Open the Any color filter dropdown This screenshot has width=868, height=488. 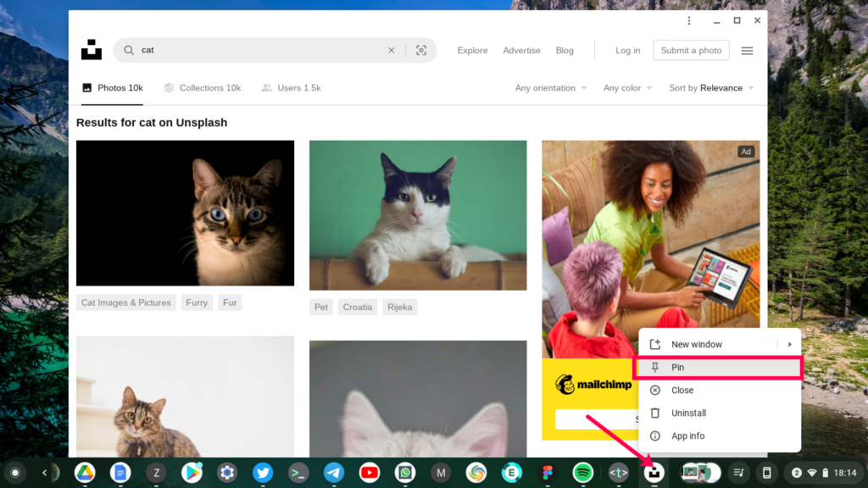point(628,88)
